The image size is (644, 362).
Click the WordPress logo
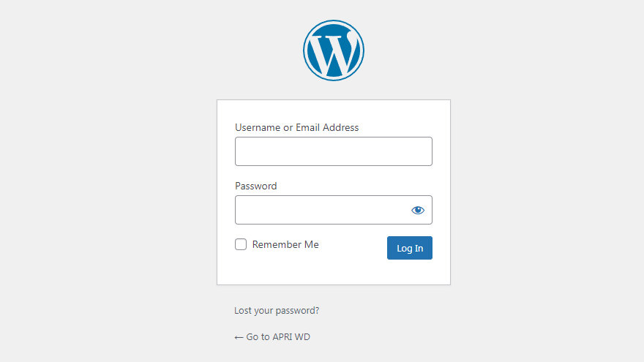(x=334, y=50)
